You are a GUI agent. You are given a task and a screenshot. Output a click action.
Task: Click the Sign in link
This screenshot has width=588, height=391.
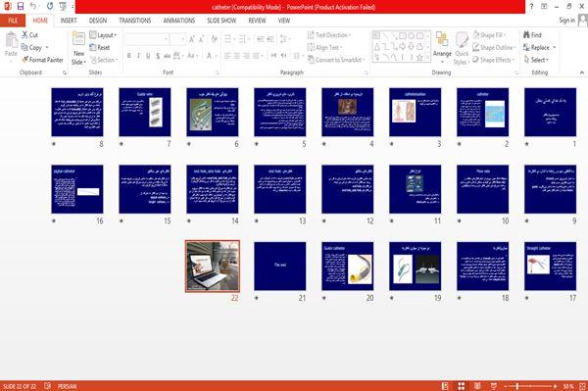tap(566, 21)
